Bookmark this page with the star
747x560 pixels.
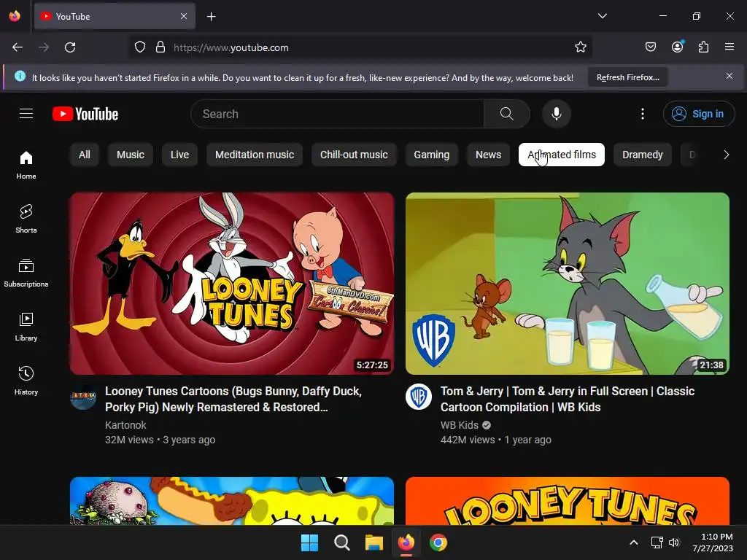click(x=580, y=47)
